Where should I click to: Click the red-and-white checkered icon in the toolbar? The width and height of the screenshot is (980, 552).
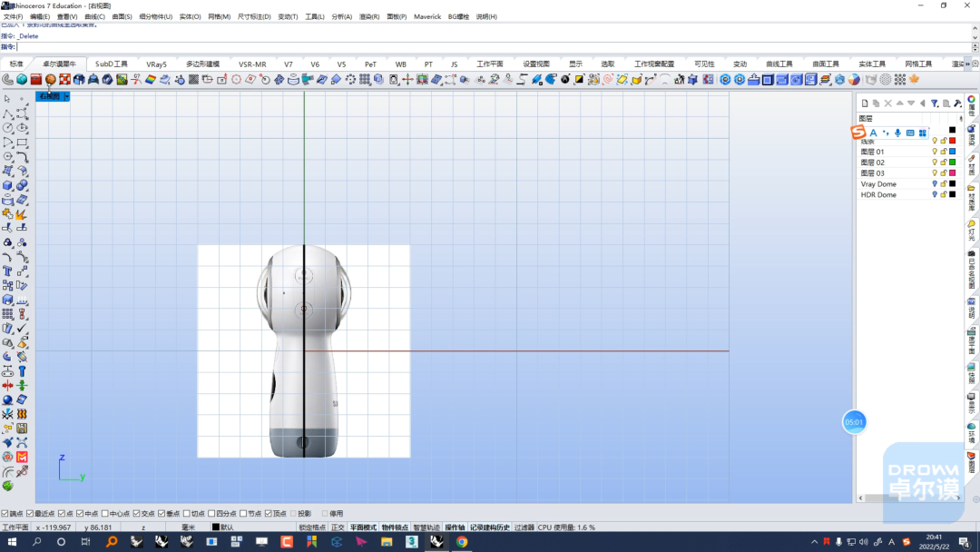pyautogui.click(x=65, y=79)
